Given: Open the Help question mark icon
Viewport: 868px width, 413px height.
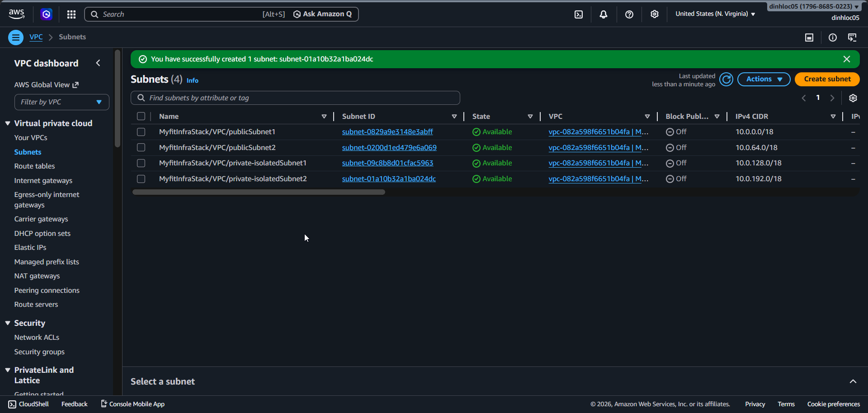Looking at the screenshot, I should point(629,14).
